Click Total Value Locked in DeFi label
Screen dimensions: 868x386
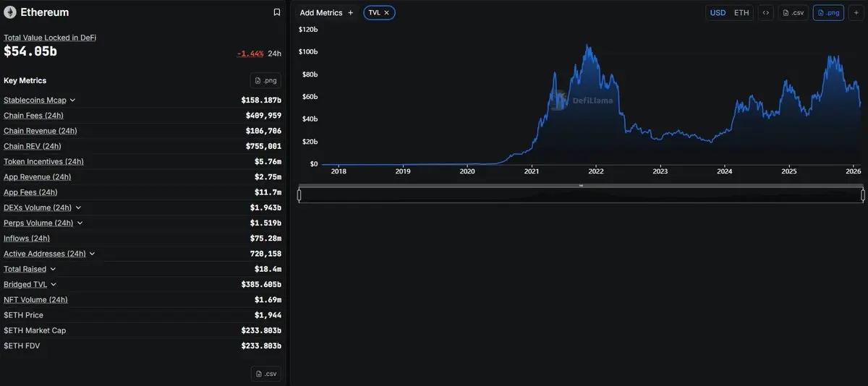(x=50, y=38)
